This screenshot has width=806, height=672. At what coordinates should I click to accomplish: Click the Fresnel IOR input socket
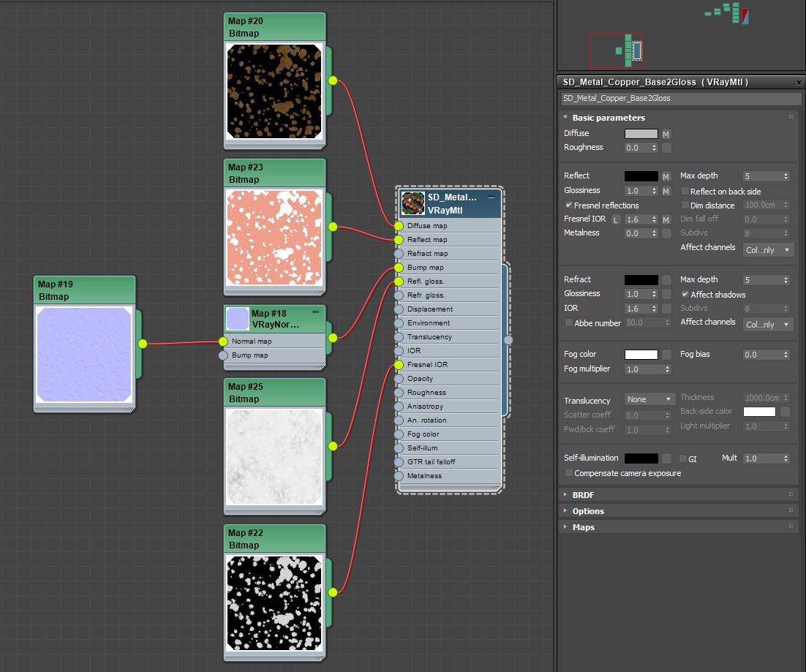(399, 365)
